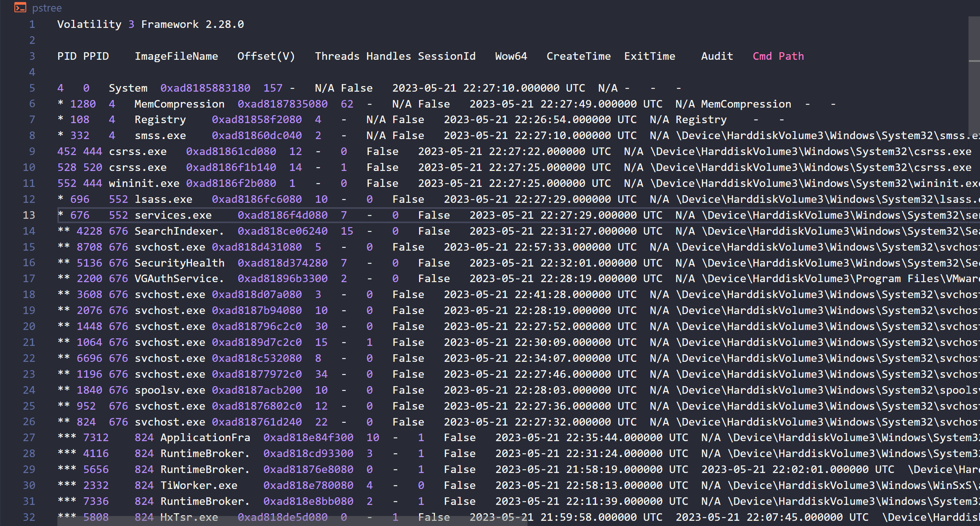The height and width of the screenshot is (526, 980).
Task: Select the services.exe process line
Action: 518,215
